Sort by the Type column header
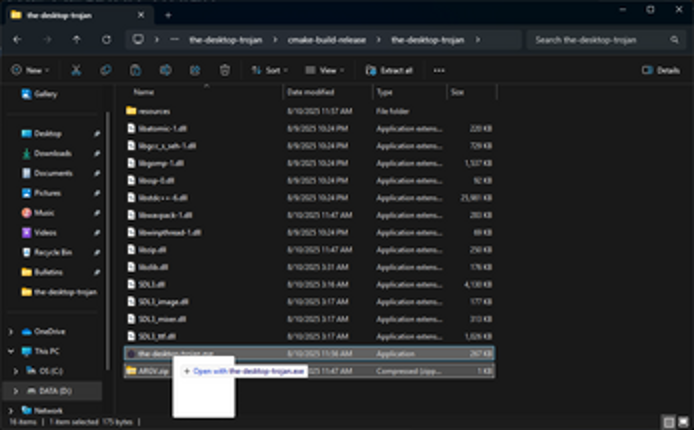 coord(384,92)
